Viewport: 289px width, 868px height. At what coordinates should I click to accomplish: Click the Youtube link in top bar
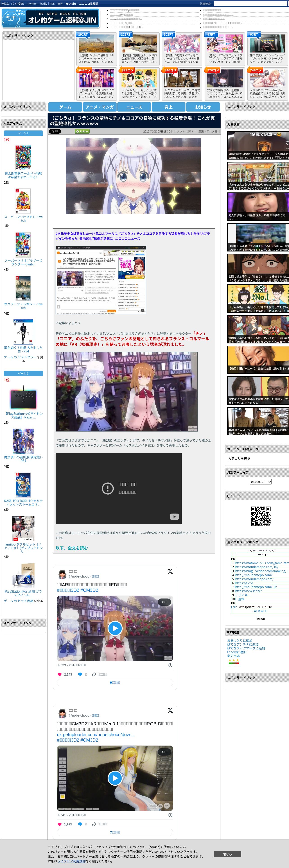(71, 4)
